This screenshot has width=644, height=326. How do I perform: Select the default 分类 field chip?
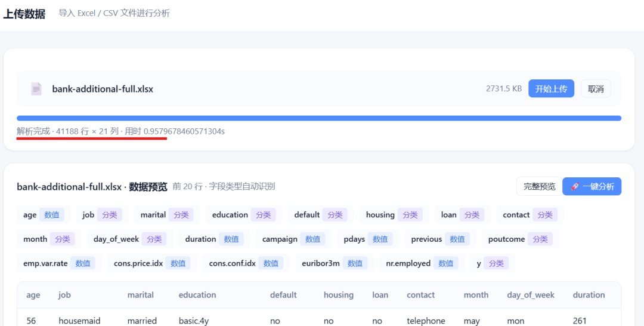pyautogui.click(x=321, y=214)
